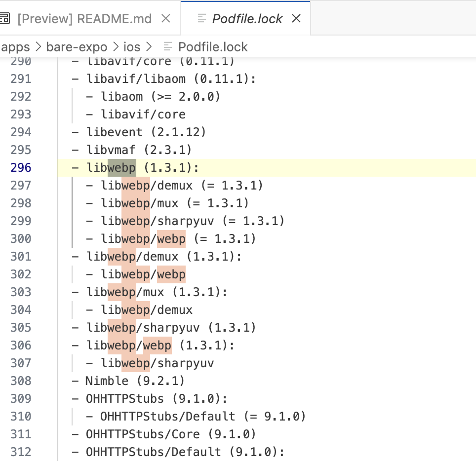Screen dimensions: 476x461
Task: Click the file icon in the Podfile.lock tab
Action: tap(201, 18)
